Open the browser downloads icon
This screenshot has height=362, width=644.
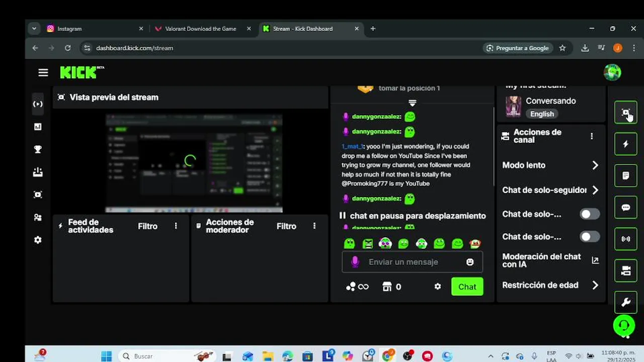coord(585,48)
